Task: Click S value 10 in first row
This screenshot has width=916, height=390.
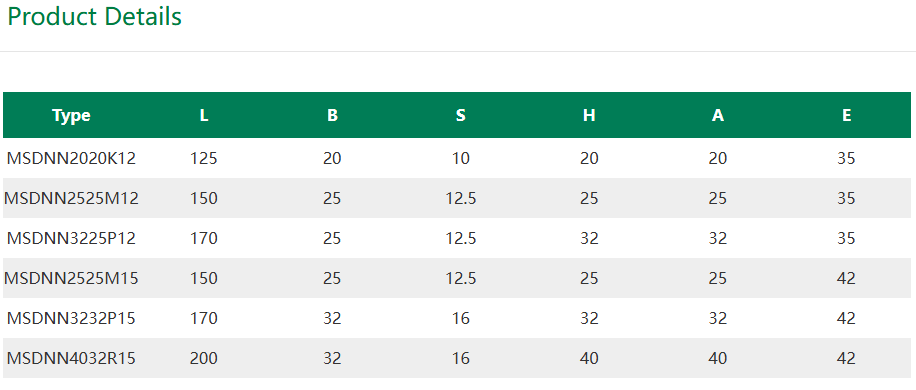Action: (461, 158)
